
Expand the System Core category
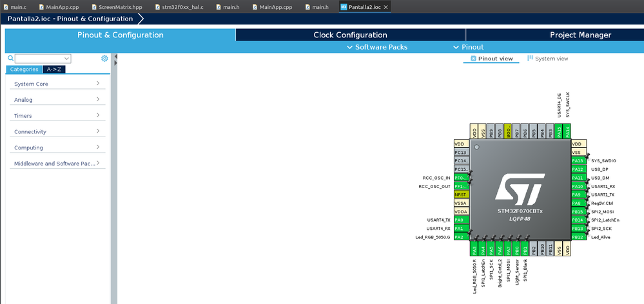pyautogui.click(x=57, y=84)
